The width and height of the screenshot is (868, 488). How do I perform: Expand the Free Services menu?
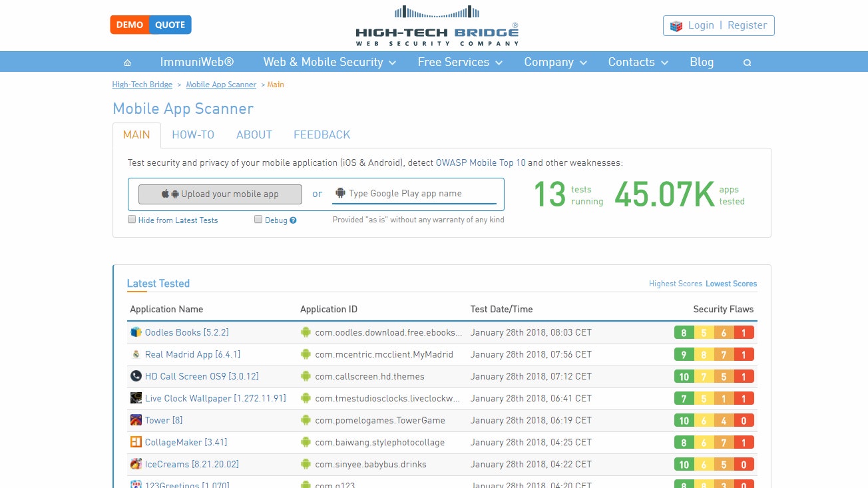pyautogui.click(x=460, y=62)
